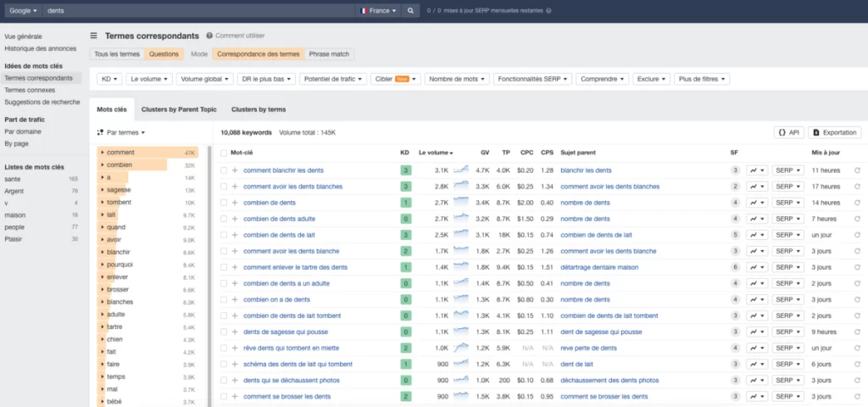Click the info icon after SERP mensuelles restantes
Viewport: 868px width, 407px height.
[x=548, y=10]
